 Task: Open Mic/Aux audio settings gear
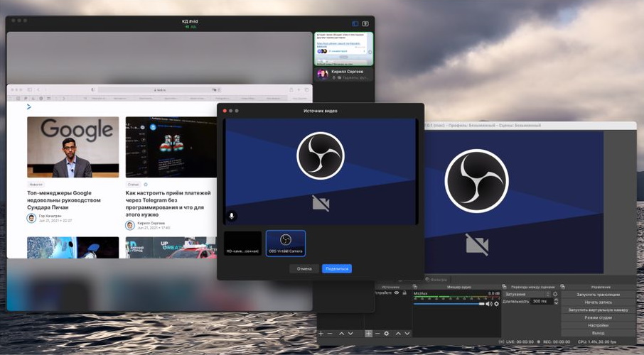[497, 304]
